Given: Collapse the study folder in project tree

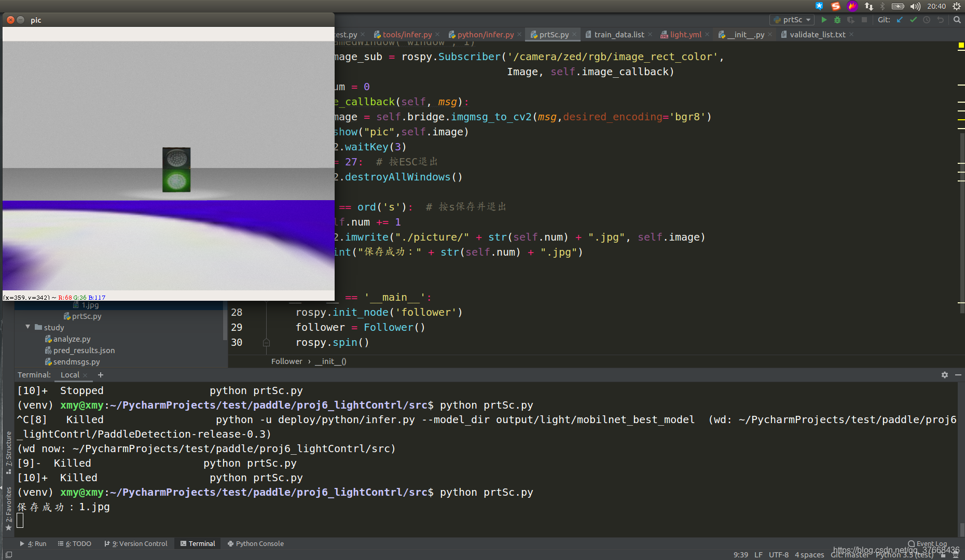Looking at the screenshot, I should (28, 327).
